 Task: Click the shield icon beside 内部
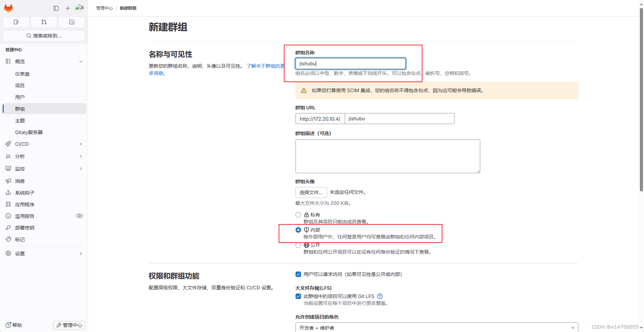[x=307, y=230]
